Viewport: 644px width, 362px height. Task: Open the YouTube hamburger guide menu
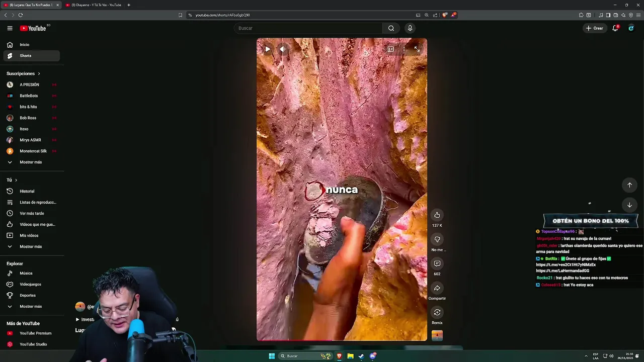click(x=10, y=28)
